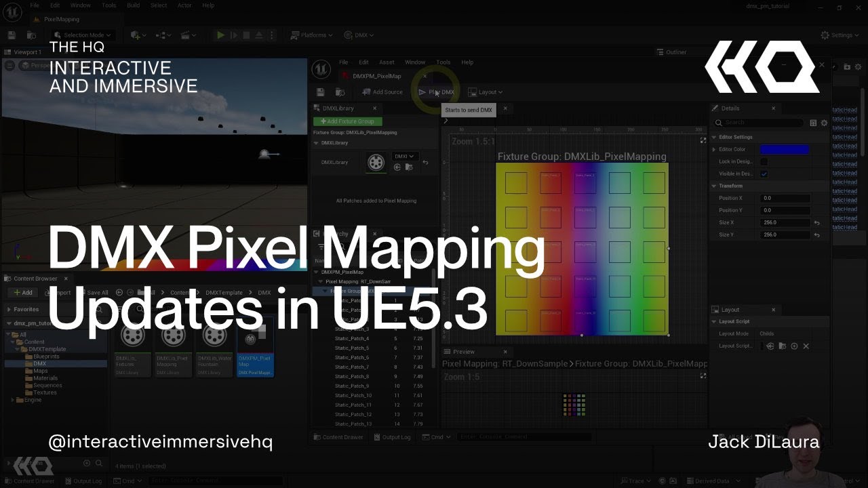Collapse the Transform section
Image resolution: width=868 pixels, height=488 pixels.
click(x=714, y=186)
